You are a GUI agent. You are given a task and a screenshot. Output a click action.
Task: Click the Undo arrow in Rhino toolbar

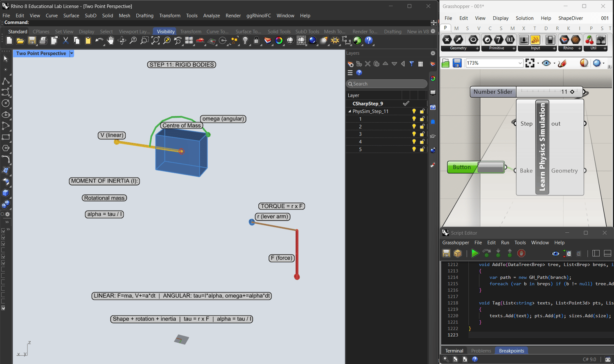point(99,40)
